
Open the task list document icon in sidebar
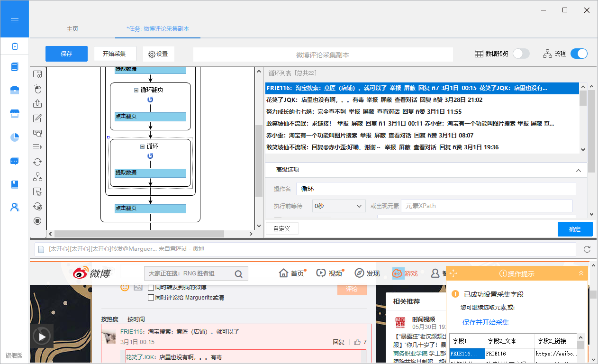14,67
